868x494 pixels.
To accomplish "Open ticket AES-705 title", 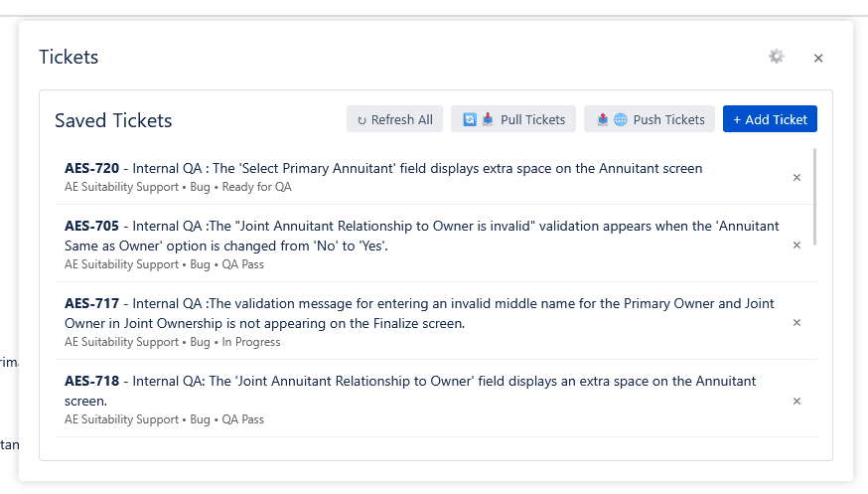I will (421, 236).
